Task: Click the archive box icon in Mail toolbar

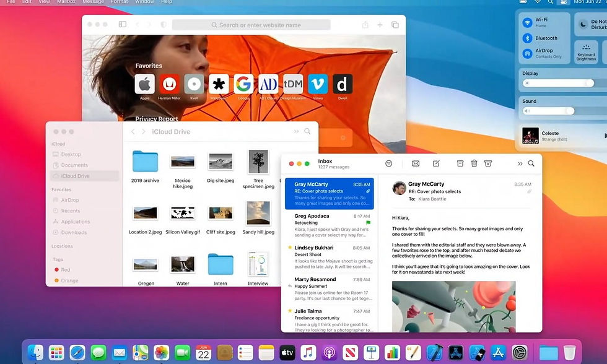Action: tap(460, 163)
